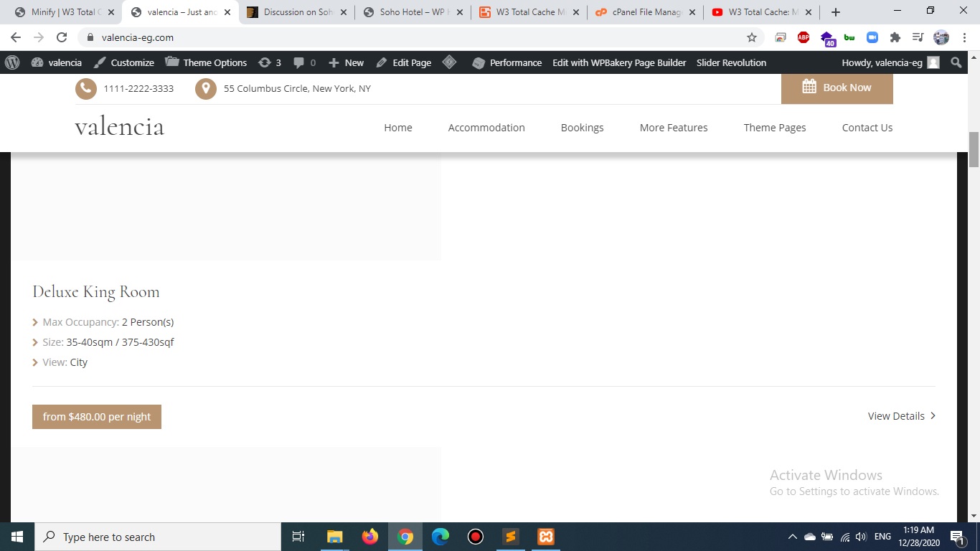Expand the Theme Pages navigation menu
Screen dimensions: 980x551
pyautogui.click(x=774, y=128)
